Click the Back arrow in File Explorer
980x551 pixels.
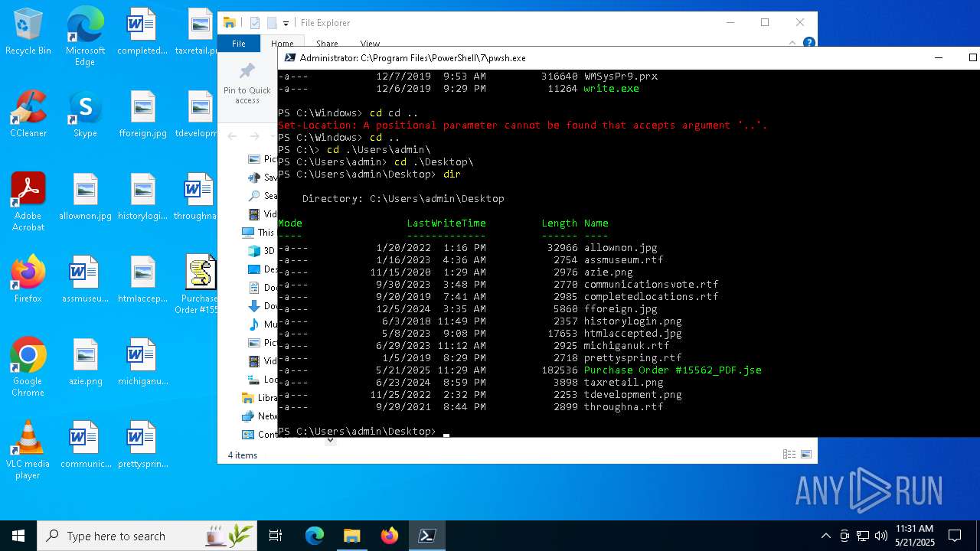click(x=233, y=136)
